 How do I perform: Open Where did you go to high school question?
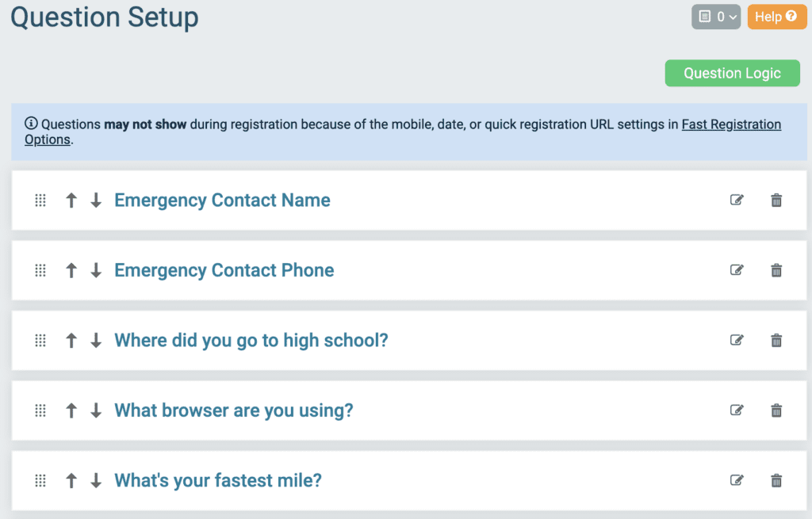(251, 340)
